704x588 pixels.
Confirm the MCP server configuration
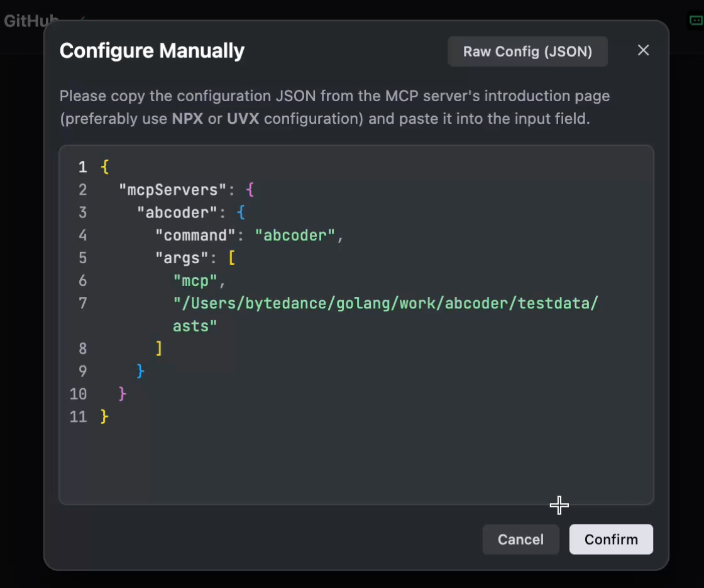611,539
